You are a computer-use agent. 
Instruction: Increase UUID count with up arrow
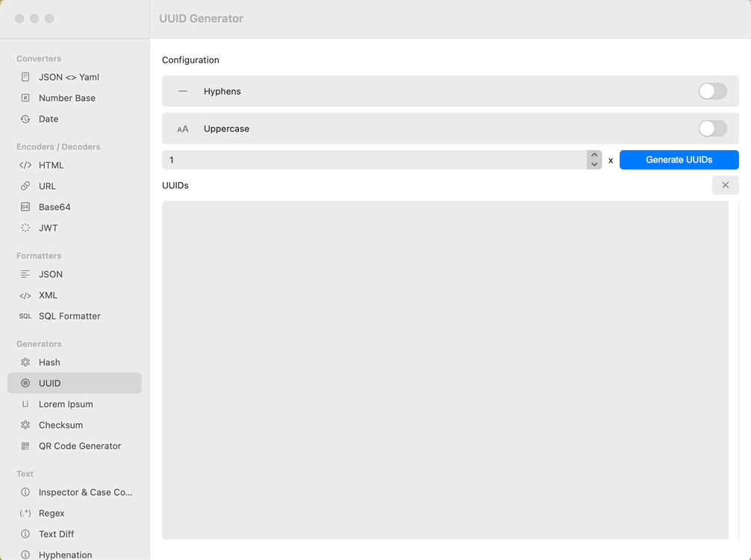coord(594,155)
